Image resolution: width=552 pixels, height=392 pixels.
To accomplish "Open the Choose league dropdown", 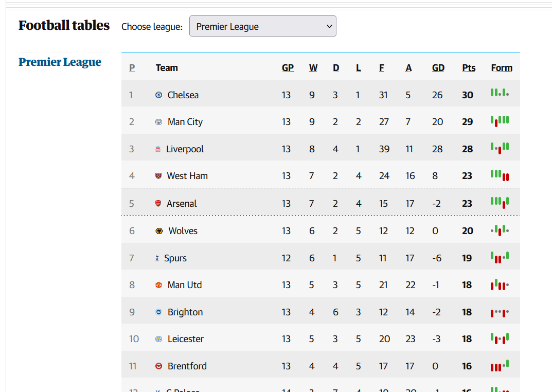I will click(262, 26).
